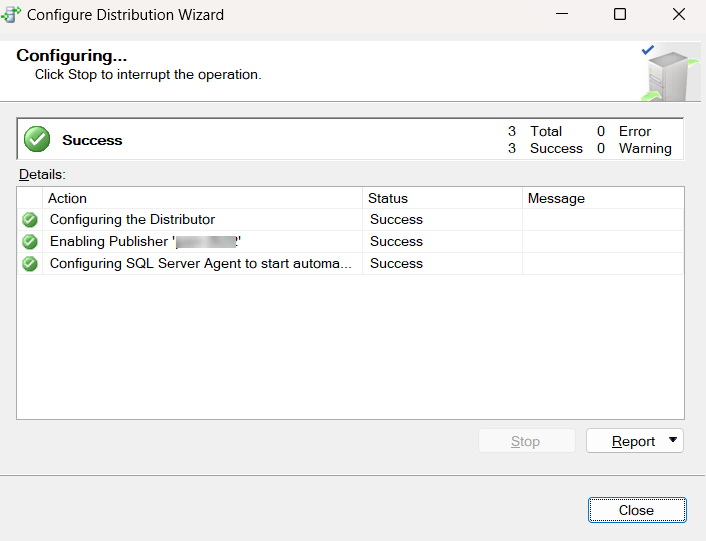Click the wizard icon in title bar
Image resolution: width=706 pixels, height=541 pixels.
[12, 15]
